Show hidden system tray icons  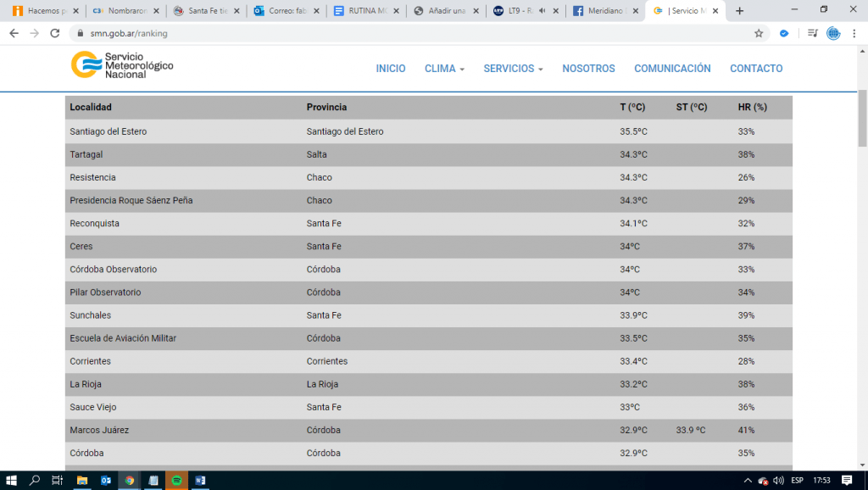[x=748, y=480]
